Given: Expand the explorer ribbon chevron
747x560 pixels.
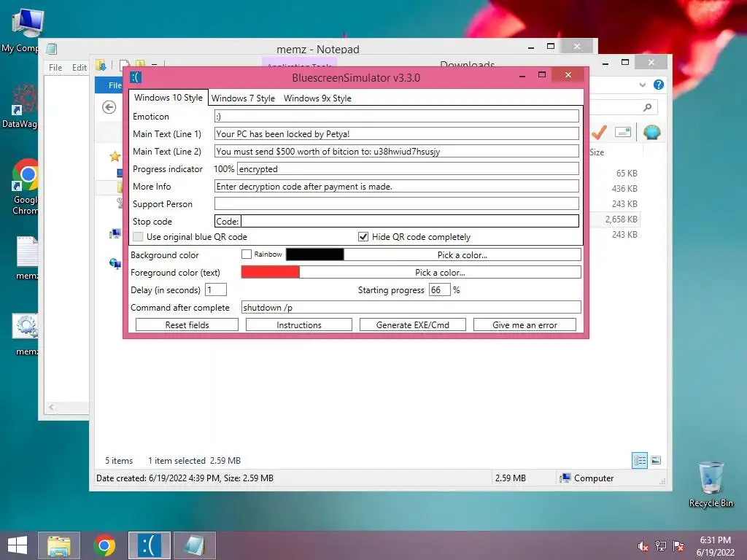Looking at the screenshot, I should point(643,85).
